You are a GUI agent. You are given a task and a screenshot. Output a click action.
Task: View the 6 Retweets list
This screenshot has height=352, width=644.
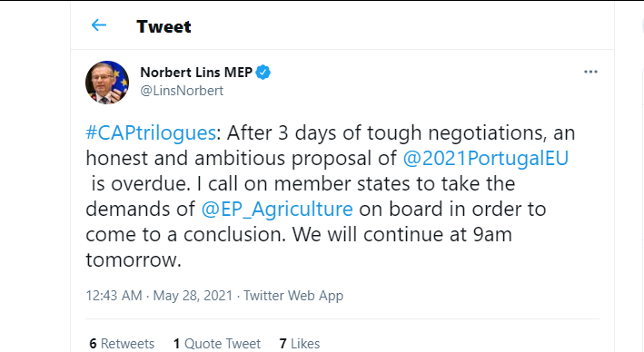tap(122, 344)
